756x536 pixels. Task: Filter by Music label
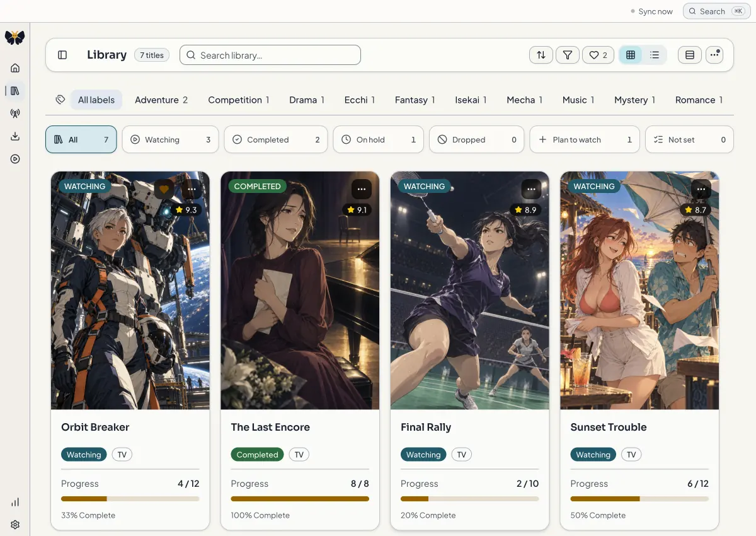(578, 100)
